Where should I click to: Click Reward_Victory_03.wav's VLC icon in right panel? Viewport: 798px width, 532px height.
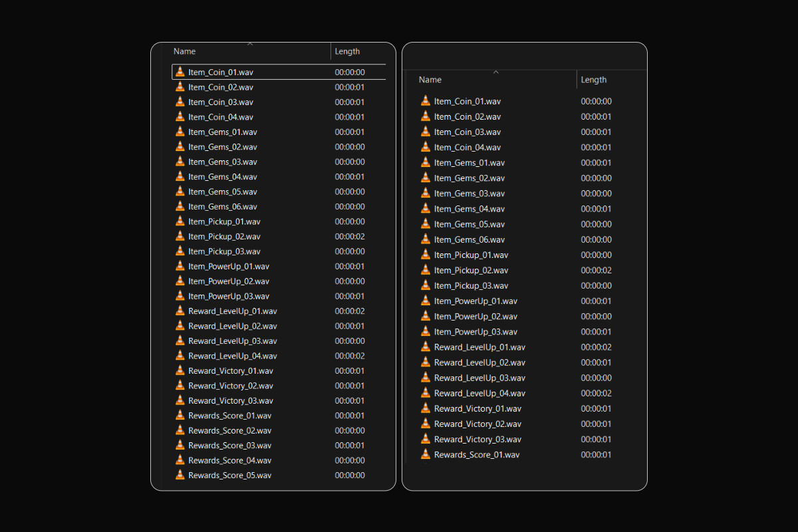click(426, 439)
